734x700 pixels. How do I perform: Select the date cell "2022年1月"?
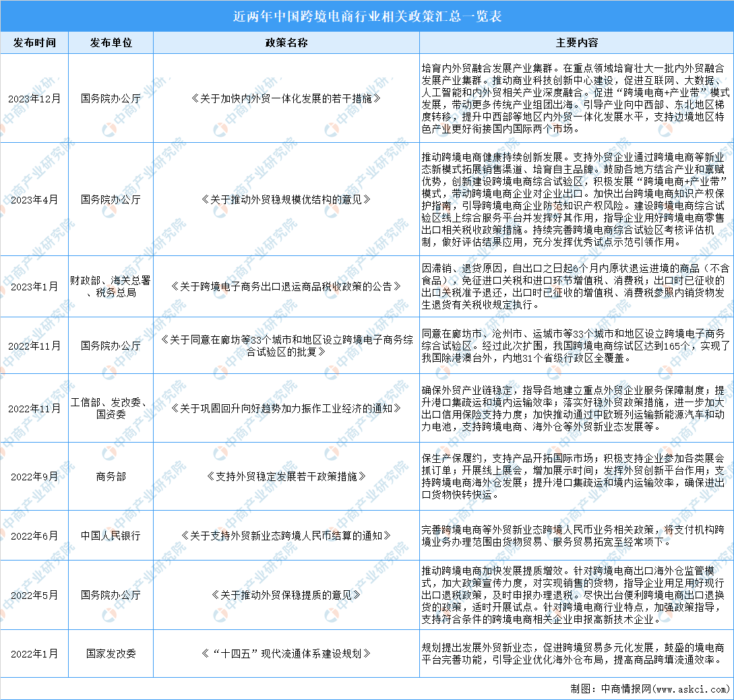(x=34, y=654)
